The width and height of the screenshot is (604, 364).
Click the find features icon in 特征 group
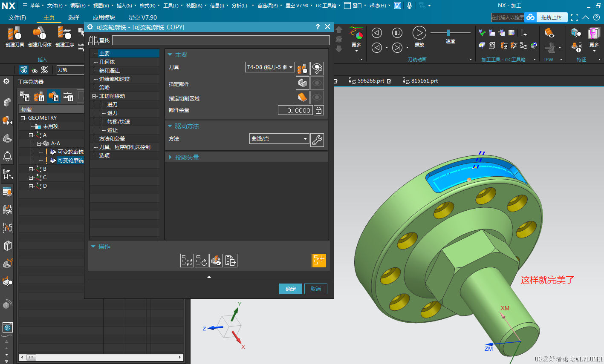coord(576,33)
